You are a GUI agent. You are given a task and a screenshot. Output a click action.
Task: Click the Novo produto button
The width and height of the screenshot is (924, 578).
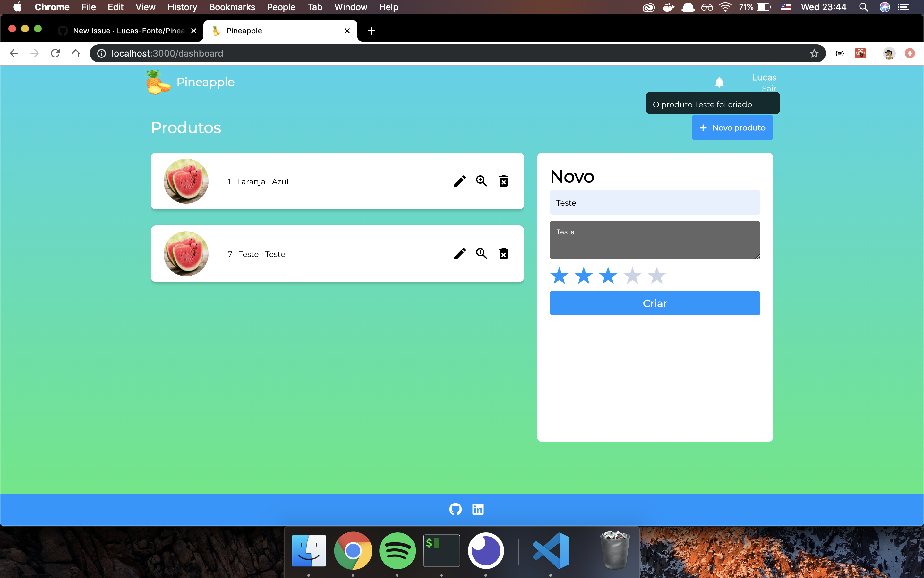[732, 128]
